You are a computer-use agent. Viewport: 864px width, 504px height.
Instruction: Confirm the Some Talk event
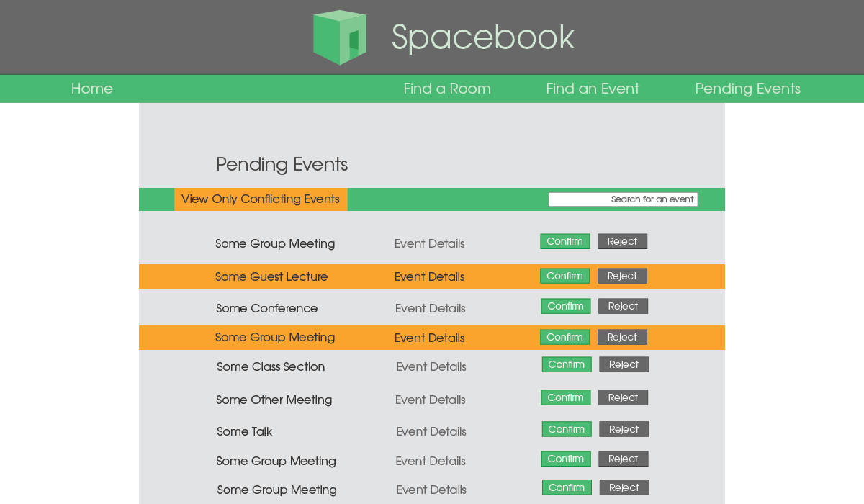tap(567, 429)
